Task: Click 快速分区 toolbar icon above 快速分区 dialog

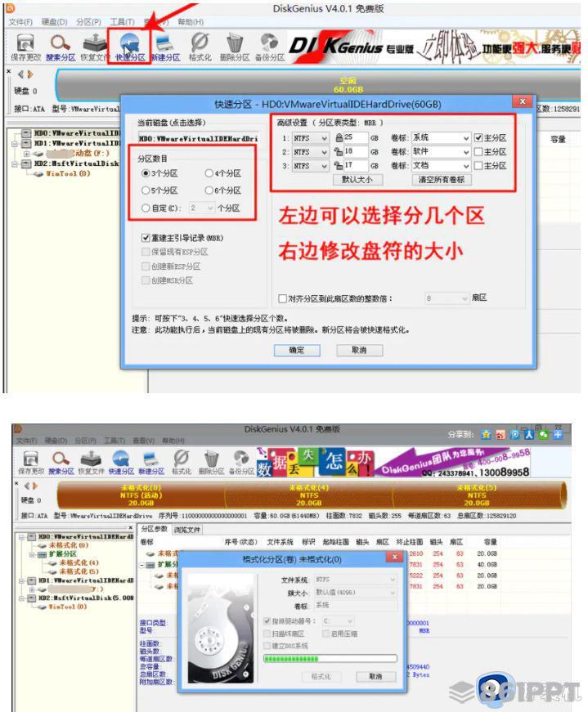Action: (x=129, y=43)
